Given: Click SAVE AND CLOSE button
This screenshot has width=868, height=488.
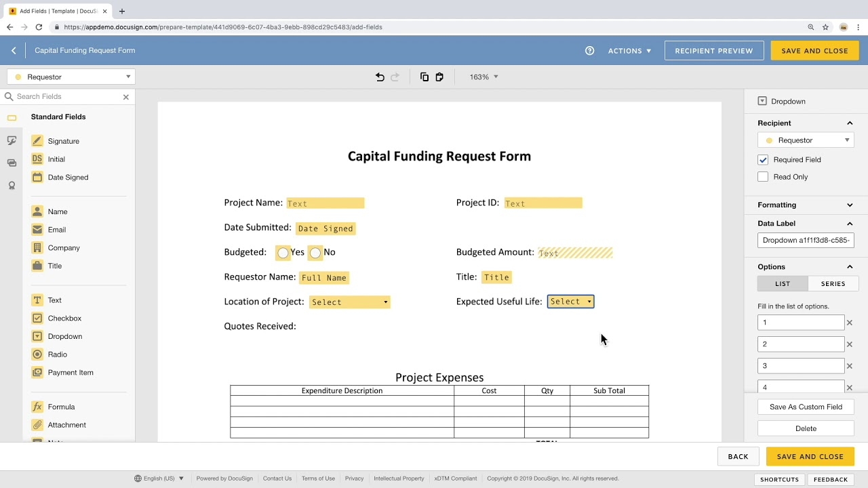Looking at the screenshot, I should (x=814, y=50).
